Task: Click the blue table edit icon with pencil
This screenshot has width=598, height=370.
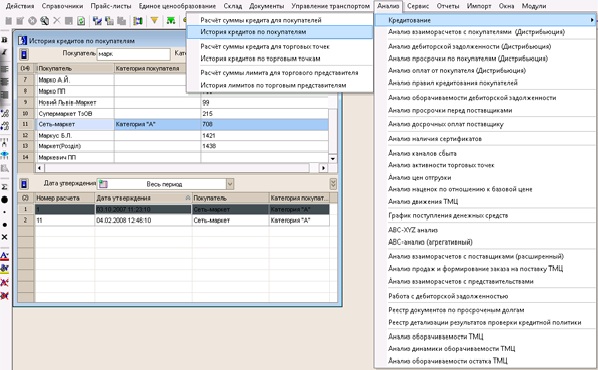Action: tap(97, 21)
